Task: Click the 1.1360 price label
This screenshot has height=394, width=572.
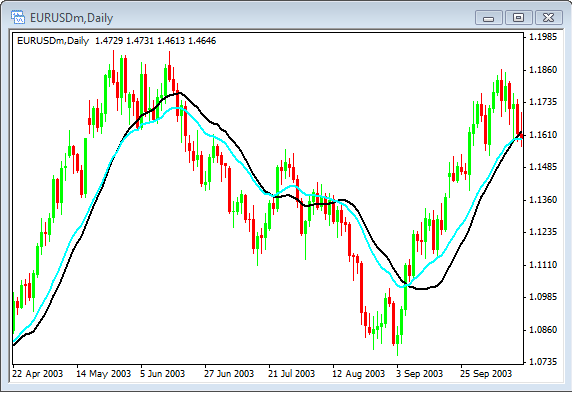Action: (x=543, y=200)
